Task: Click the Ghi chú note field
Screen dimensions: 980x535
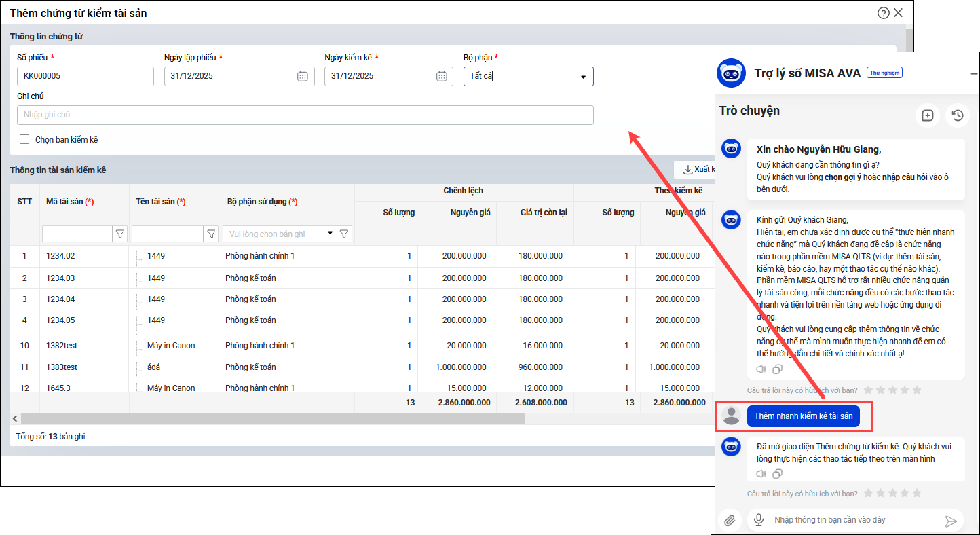Action: (305, 115)
